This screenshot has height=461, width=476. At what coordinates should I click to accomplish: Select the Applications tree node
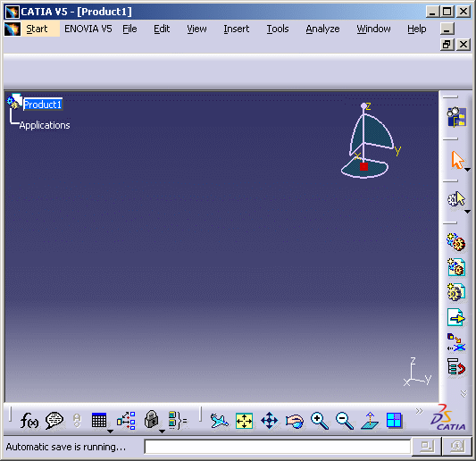tap(45, 125)
